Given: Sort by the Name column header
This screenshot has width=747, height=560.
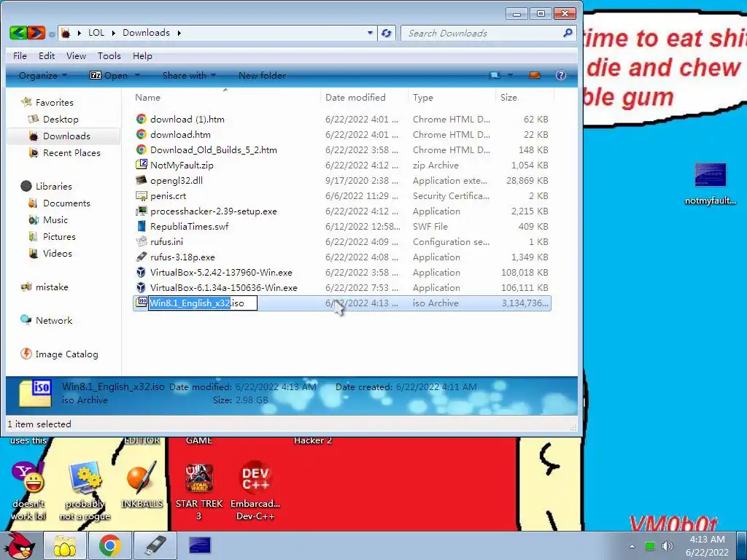Looking at the screenshot, I should (x=147, y=97).
